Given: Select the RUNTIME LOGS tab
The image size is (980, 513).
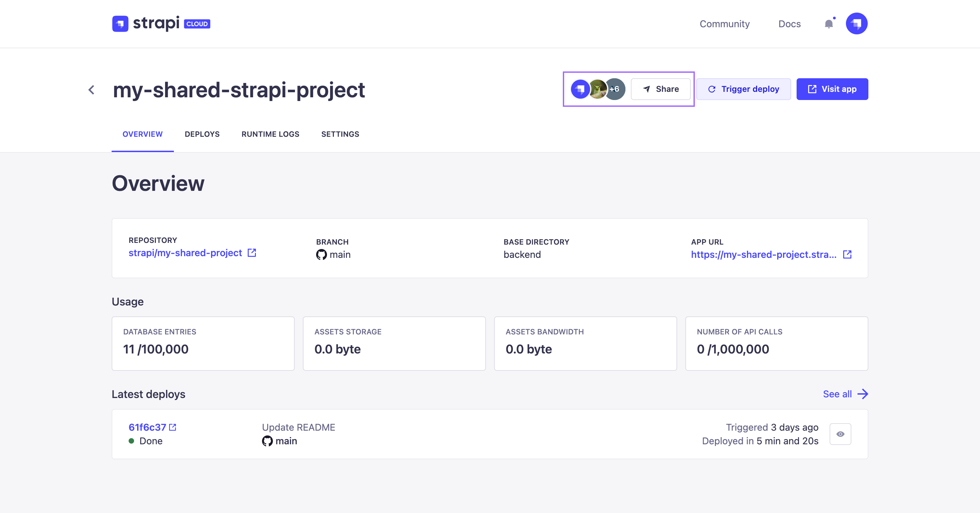Looking at the screenshot, I should pos(269,134).
